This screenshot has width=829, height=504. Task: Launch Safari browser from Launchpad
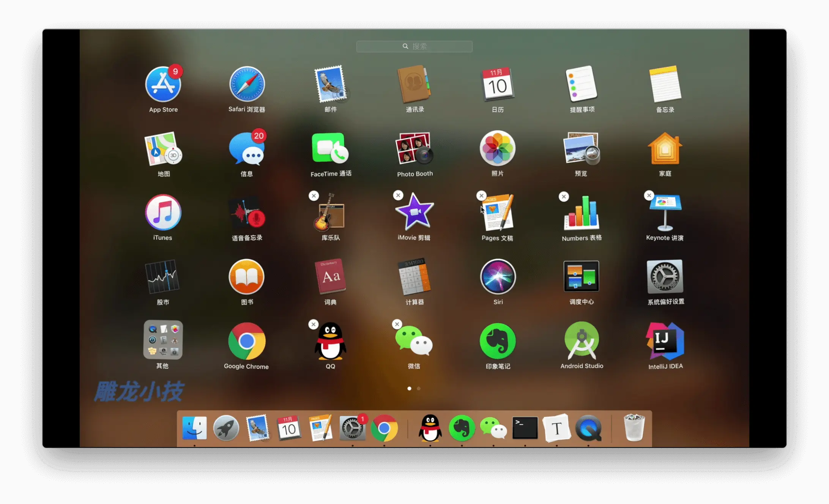coord(247,84)
